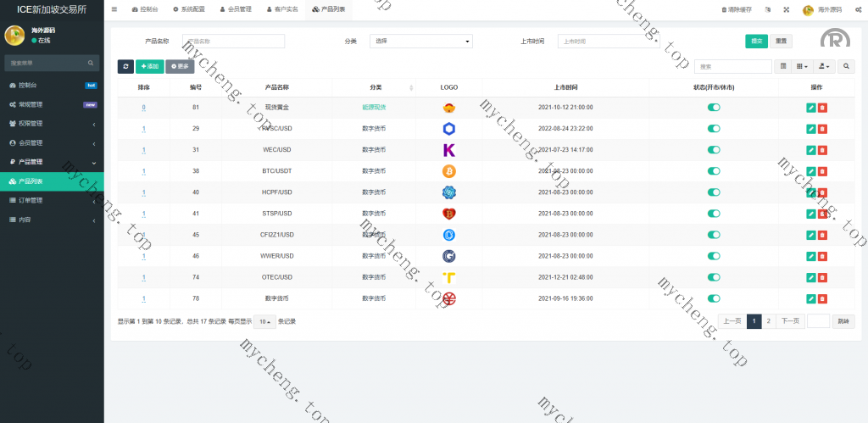This screenshot has height=423, width=868.
Task: Click the magnifier icon right of table search
Action: (846, 66)
